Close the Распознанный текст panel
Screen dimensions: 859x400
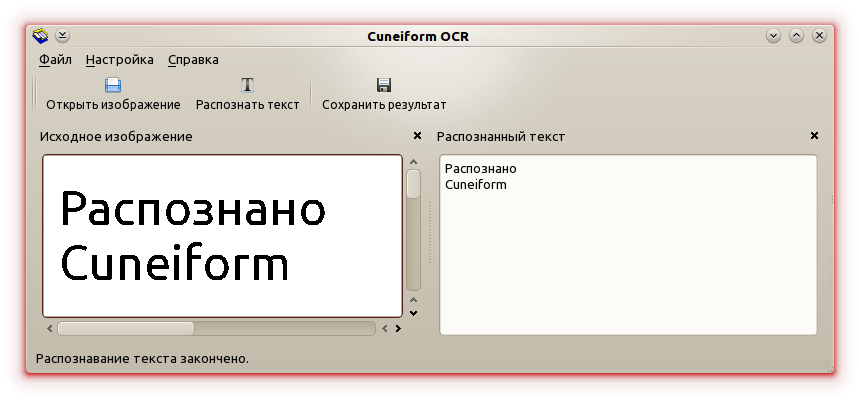pyautogui.click(x=815, y=135)
